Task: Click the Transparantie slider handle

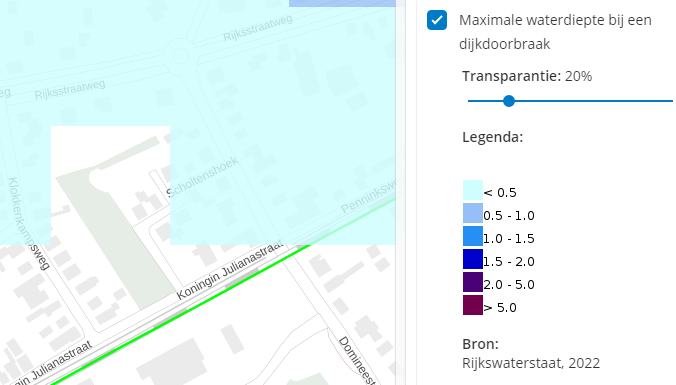Action: click(509, 101)
